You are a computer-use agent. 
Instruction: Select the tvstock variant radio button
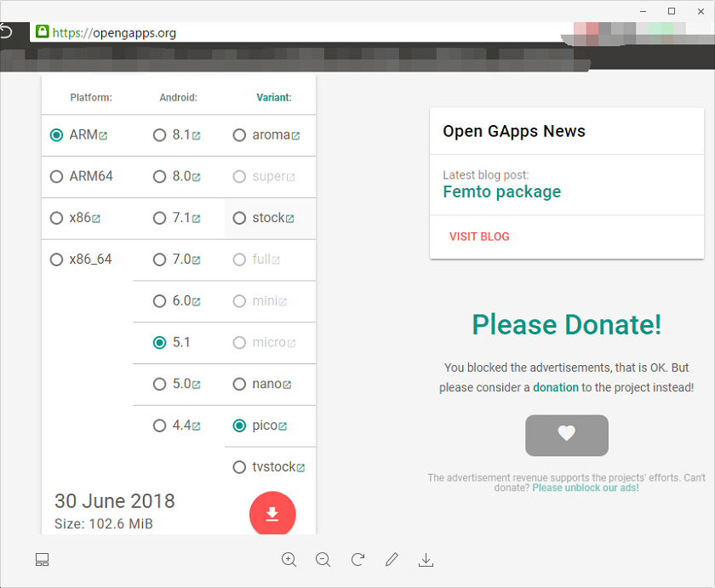239,467
